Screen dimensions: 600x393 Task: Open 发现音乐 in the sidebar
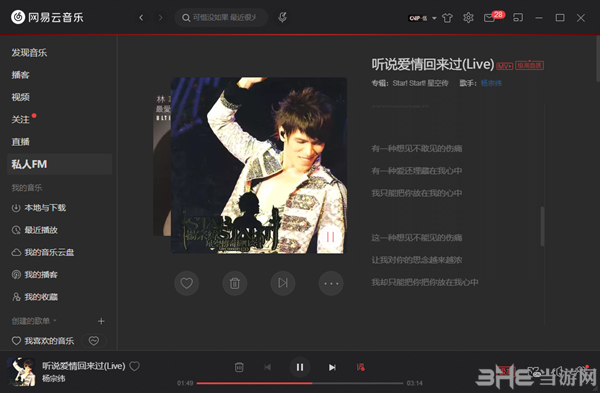(29, 53)
